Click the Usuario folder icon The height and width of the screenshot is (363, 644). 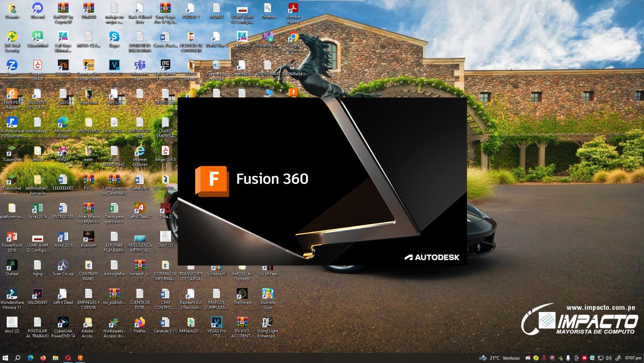[x=12, y=11]
